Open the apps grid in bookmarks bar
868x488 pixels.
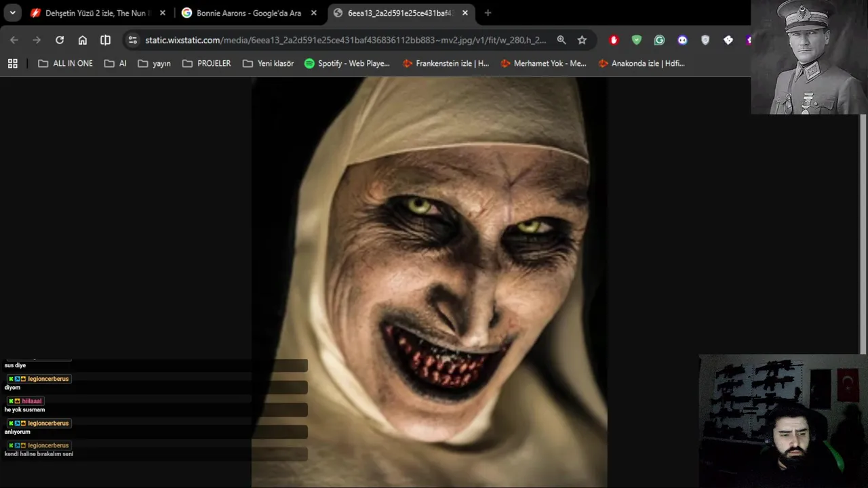tap(12, 63)
